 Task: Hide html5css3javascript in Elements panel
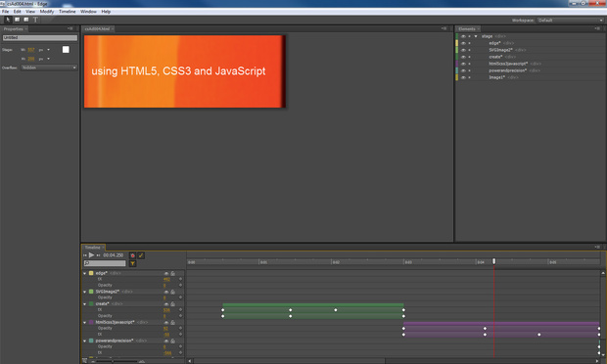coord(463,64)
